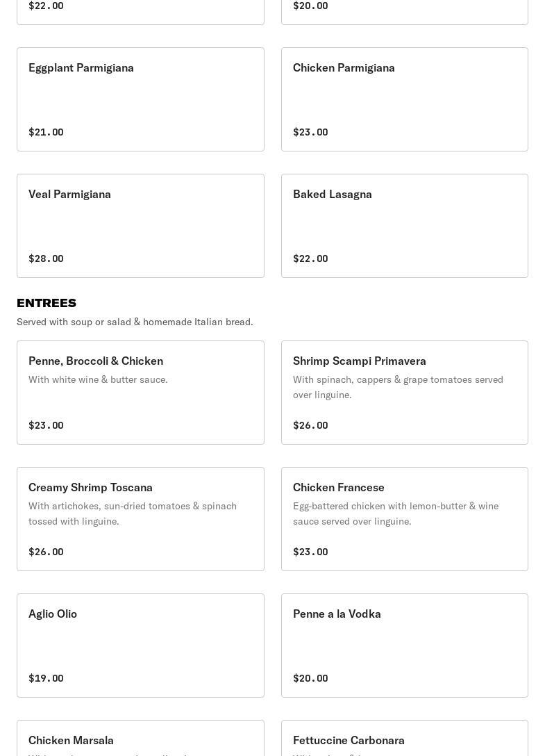Image resolution: width=545 pixels, height=756 pixels.
Task: Click the $28.00 Veal Parmigiana price
Action: [46, 258]
